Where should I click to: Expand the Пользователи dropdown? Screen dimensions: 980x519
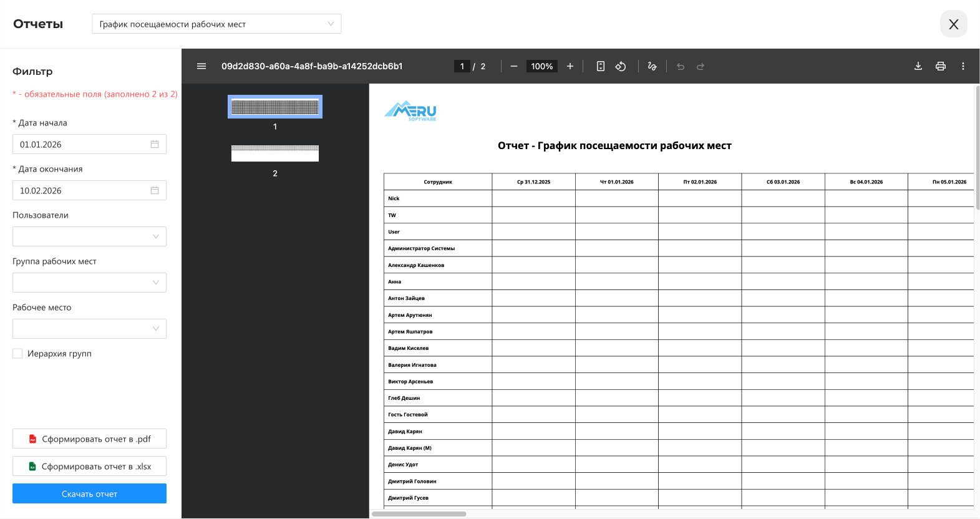pos(89,236)
